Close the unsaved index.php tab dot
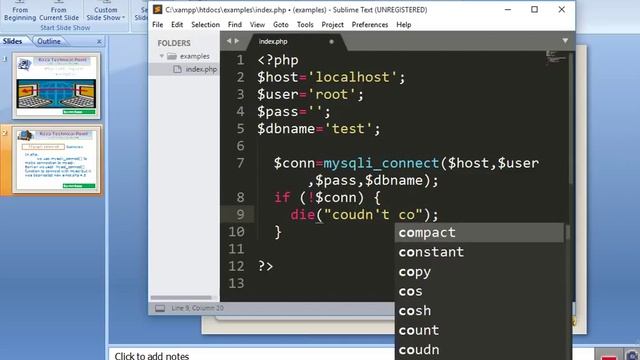Viewport: 640px width, 360px height. pyautogui.click(x=331, y=41)
